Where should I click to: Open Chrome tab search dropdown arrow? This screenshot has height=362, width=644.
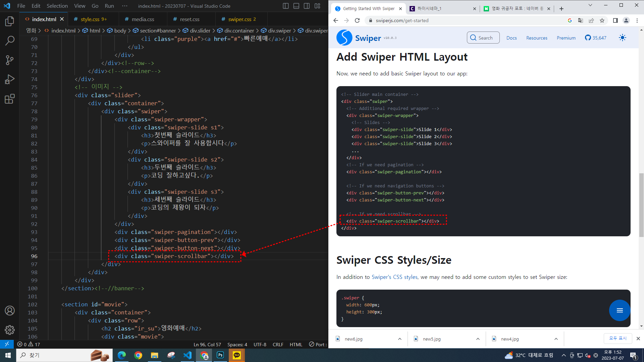tap(590, 5)
